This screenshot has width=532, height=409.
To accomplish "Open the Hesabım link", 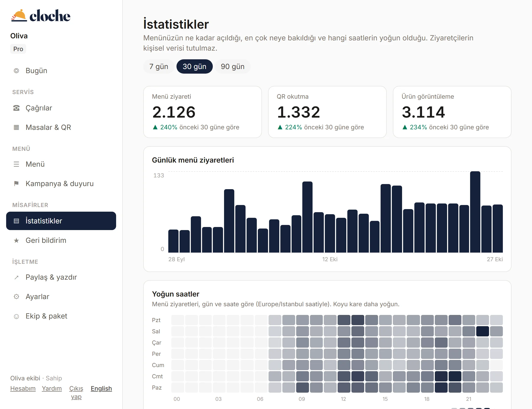I will [23, 389].
